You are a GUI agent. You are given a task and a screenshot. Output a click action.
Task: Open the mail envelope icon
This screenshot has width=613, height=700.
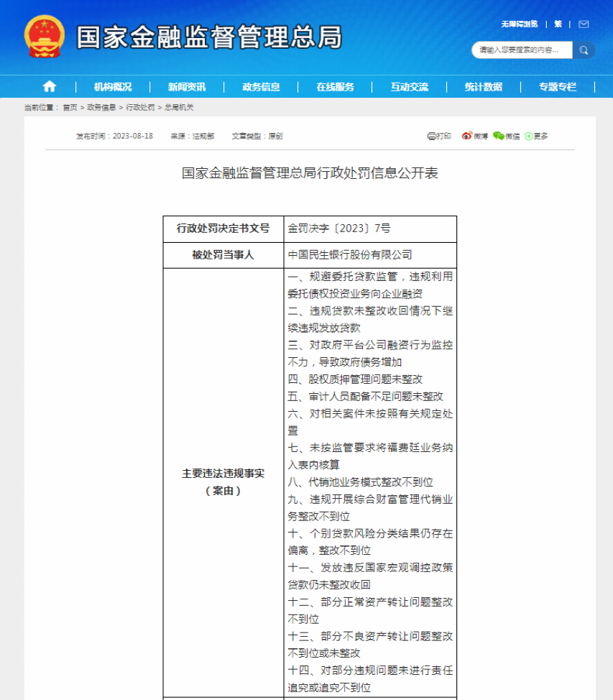[x=584, y=24]
